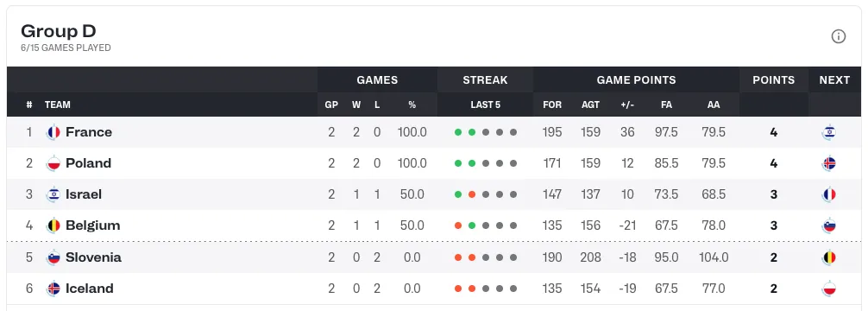This screenshot has height=311, width=868.
Task: Click the STREAK column header
Action: [485, 79]
